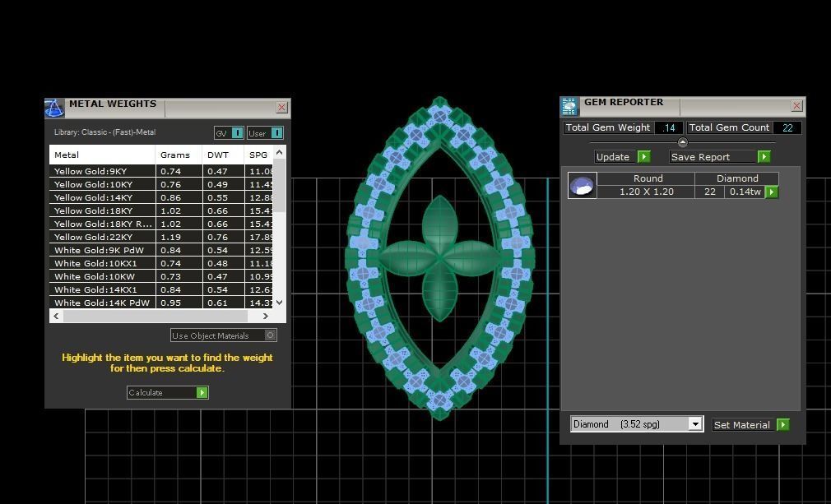The width and height of the screenshot is (831, 504).
Task: Click the Gem Reporter panel icon
Action: click(x=569, y=106)
